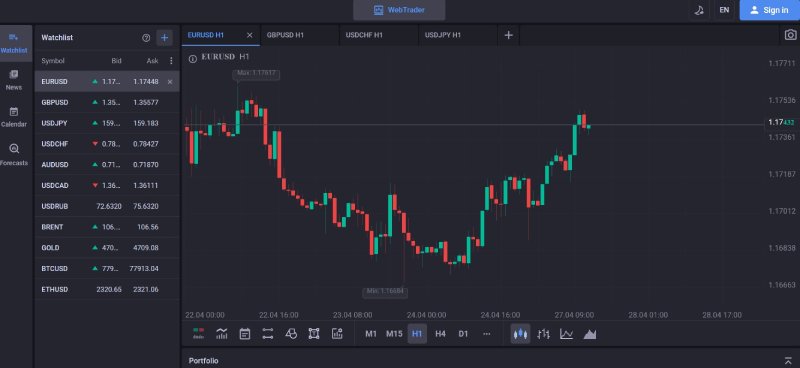800x368 pixels.
Task: Open the chart settings template icon
Action: (337, 334)
